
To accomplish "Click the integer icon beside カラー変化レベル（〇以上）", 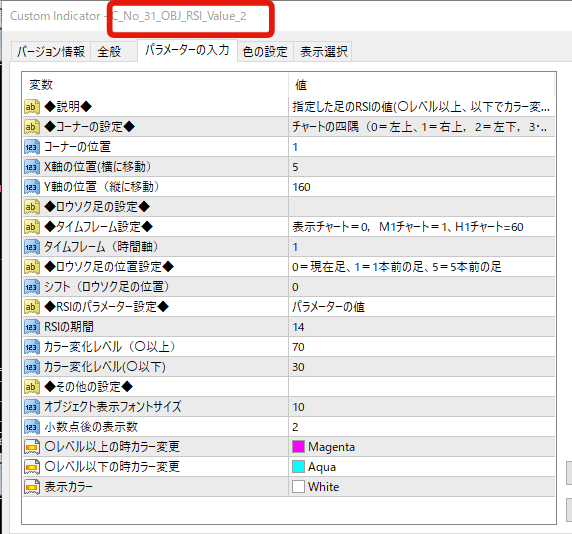I will pyautogui.click(x=32, y=347).
